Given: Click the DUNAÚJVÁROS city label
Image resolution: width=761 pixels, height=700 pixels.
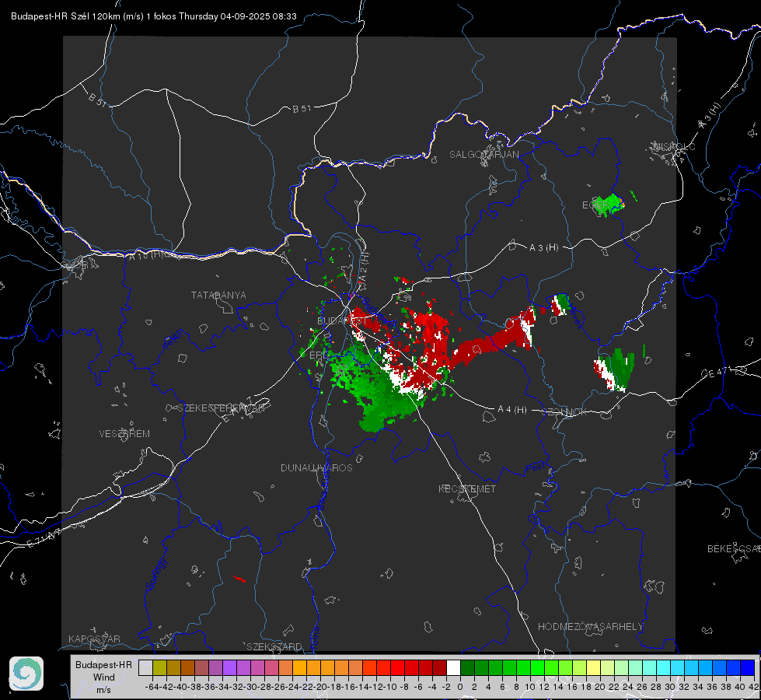Looking at the screenshot, I should click(x=316, y=467).
